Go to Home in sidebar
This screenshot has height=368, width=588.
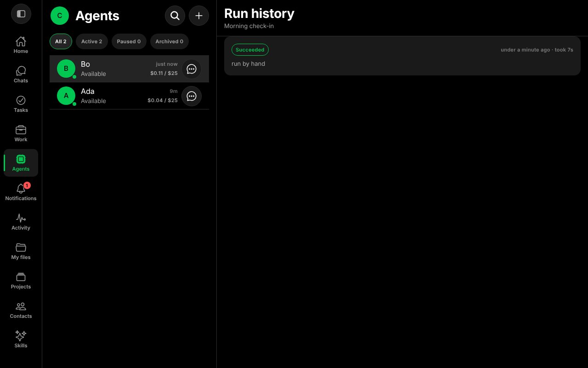point(21,45)
